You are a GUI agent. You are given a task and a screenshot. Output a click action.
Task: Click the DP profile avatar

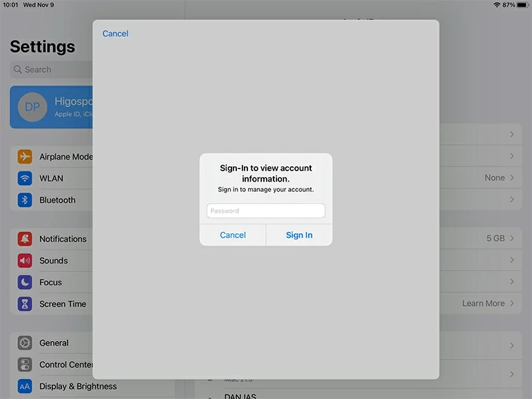tap(32, 107)
